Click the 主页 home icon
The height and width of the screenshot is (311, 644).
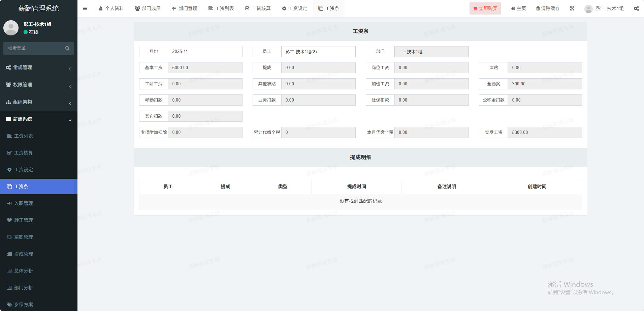(513, 8)
